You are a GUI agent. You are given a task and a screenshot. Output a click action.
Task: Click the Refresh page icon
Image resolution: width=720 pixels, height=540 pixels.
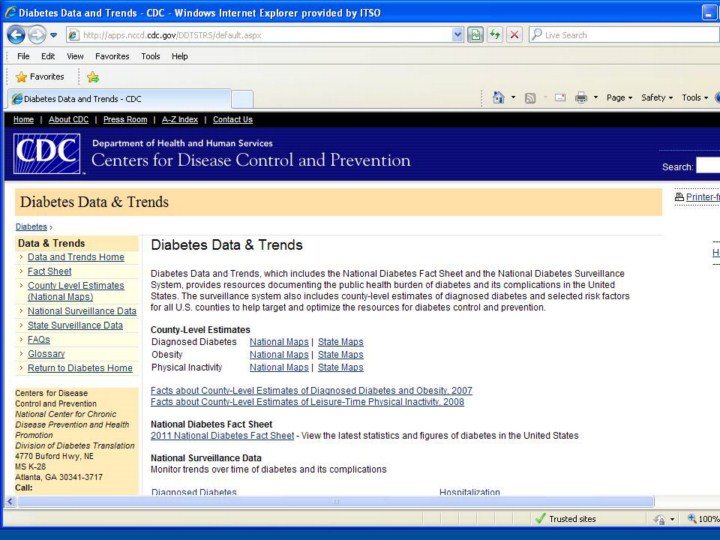tap(495, 34)
